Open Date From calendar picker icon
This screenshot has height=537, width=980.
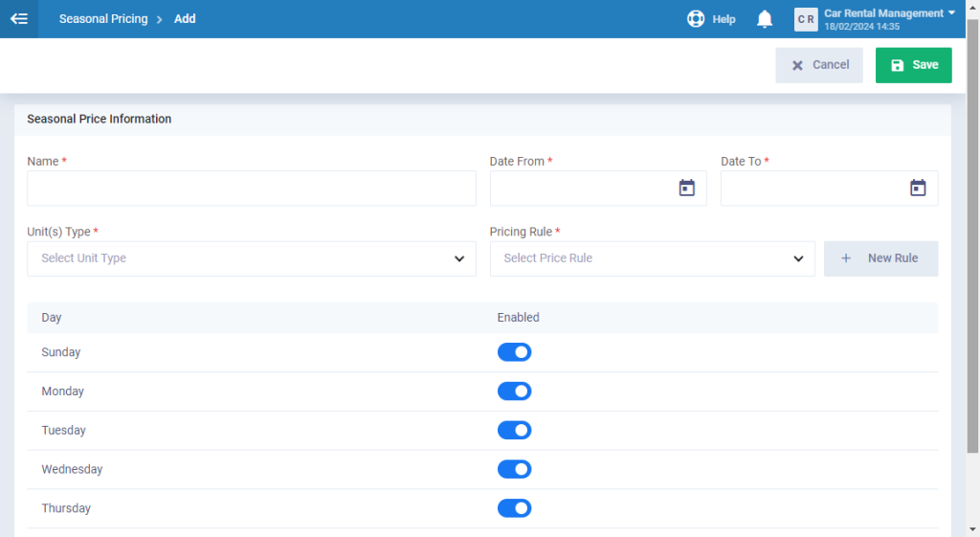tap(687, 188)
